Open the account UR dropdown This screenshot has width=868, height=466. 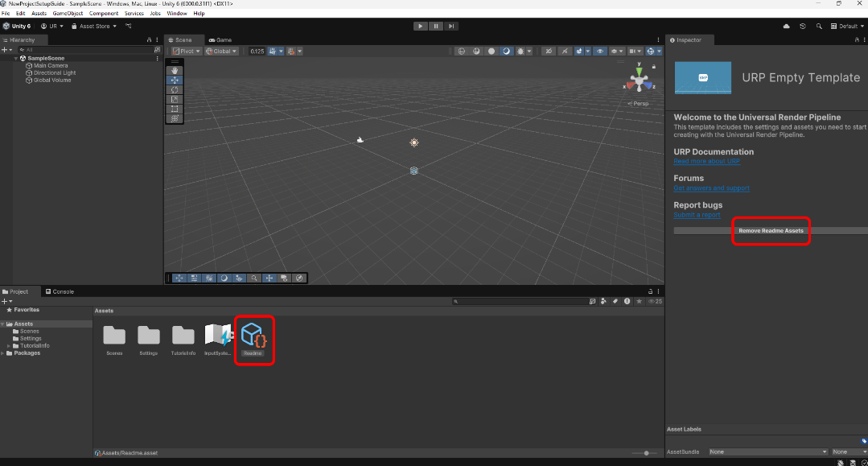point(52,26)
